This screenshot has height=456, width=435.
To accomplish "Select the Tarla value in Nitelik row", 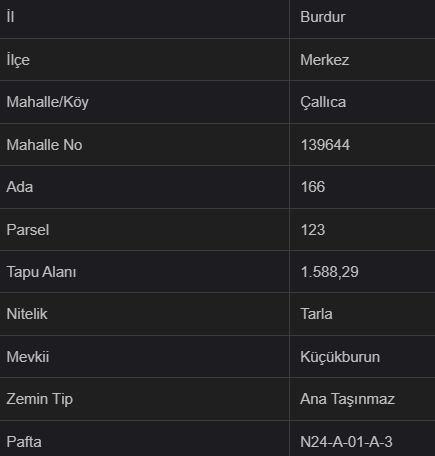I will tap(316, 314).
